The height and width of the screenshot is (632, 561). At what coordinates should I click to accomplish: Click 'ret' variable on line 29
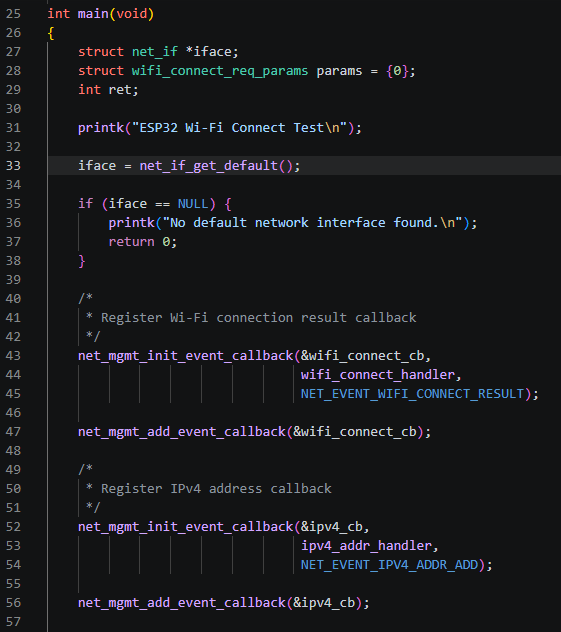pyautogui.click(x=120, y=89)
